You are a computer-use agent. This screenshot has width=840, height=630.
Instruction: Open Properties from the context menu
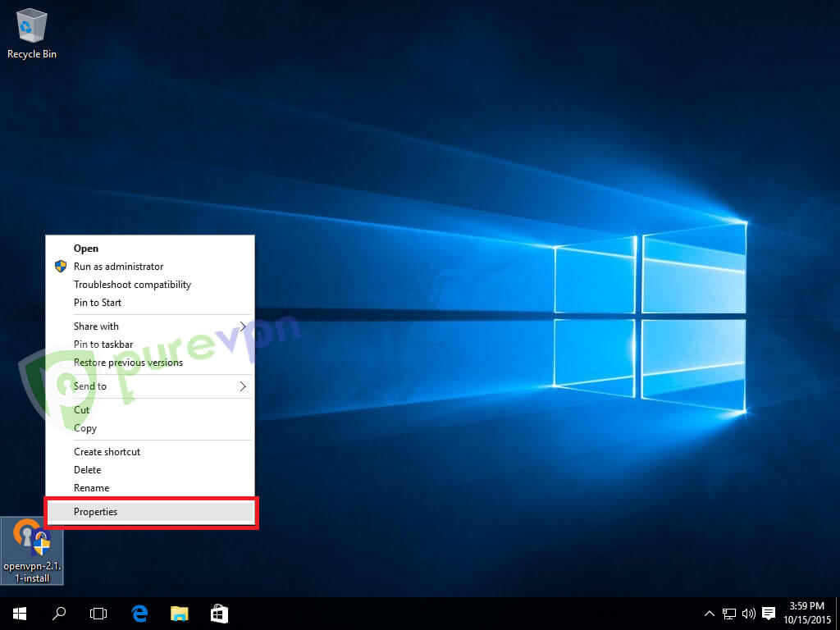click(x=150, y=512)
